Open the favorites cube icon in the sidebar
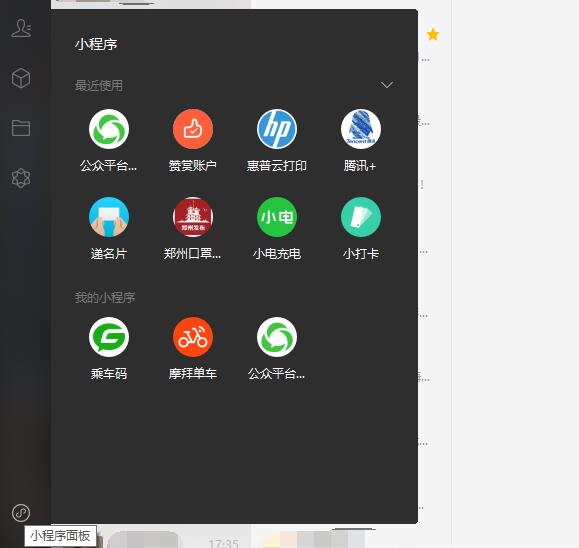The height and width of the screenshot is (548, 579). (21, 78)
